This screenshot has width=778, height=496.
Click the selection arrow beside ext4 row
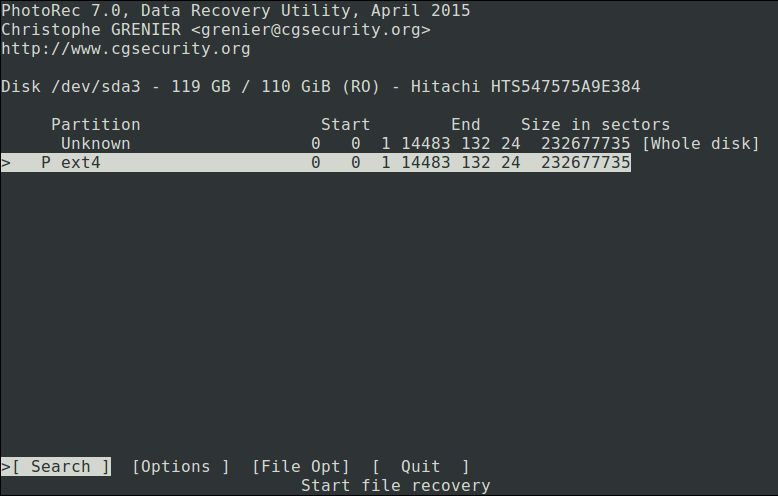click(6, 163)
